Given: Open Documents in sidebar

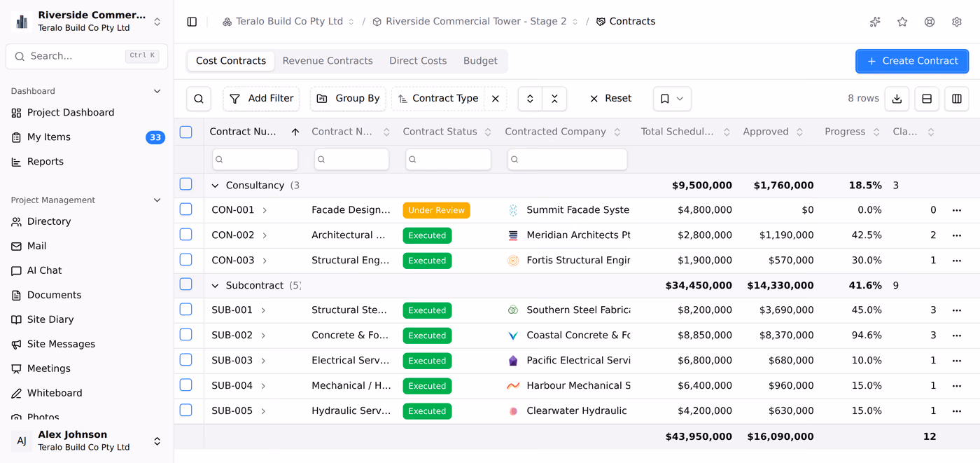Looking at the screenshot, I should (x=87, y=295).
